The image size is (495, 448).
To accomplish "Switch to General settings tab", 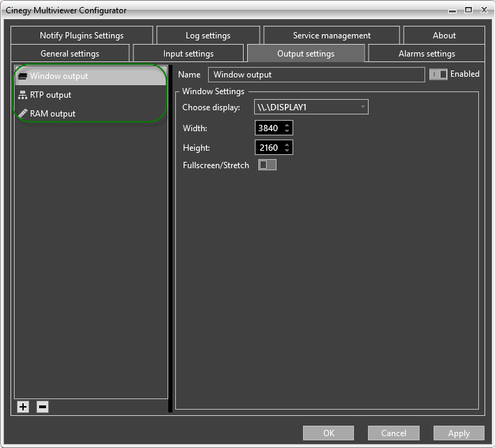I will click(x=70, y=53).
